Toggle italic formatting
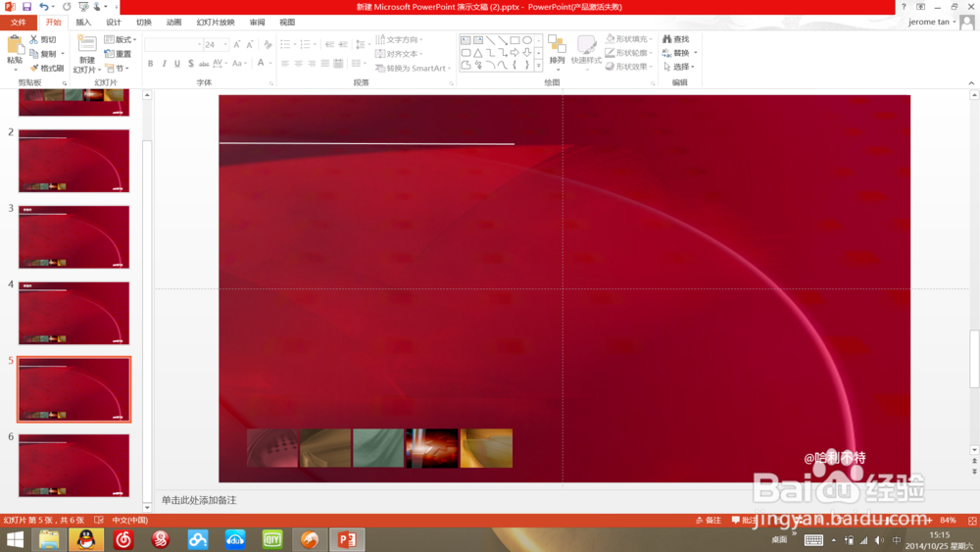 pos(164,63)
